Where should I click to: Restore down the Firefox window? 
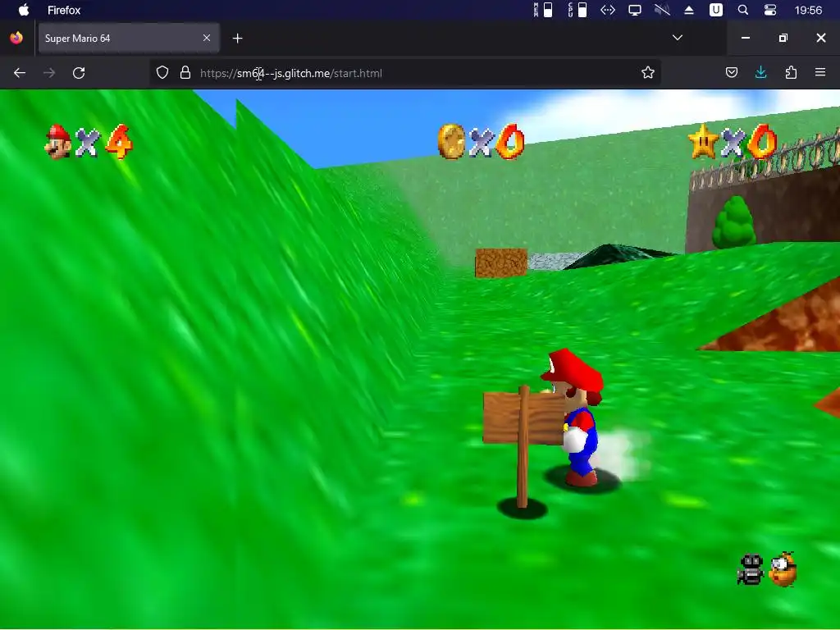click(783, 38)
